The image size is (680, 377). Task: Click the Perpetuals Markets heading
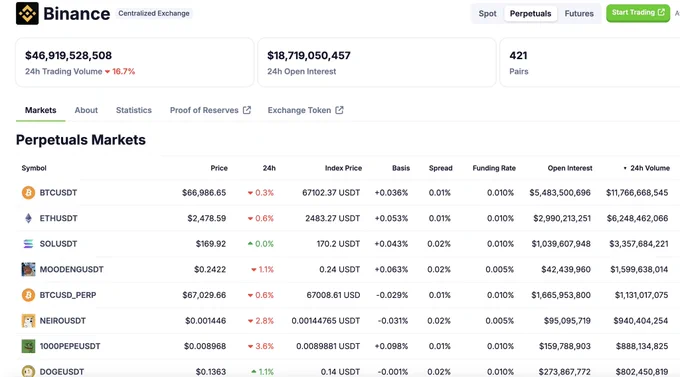tap(81, 140)
